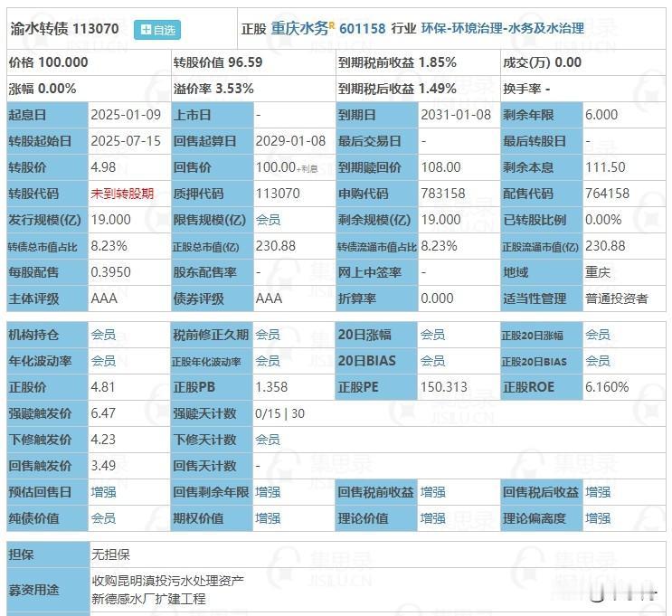Select the 剩余本息 value 111.50

606,167
